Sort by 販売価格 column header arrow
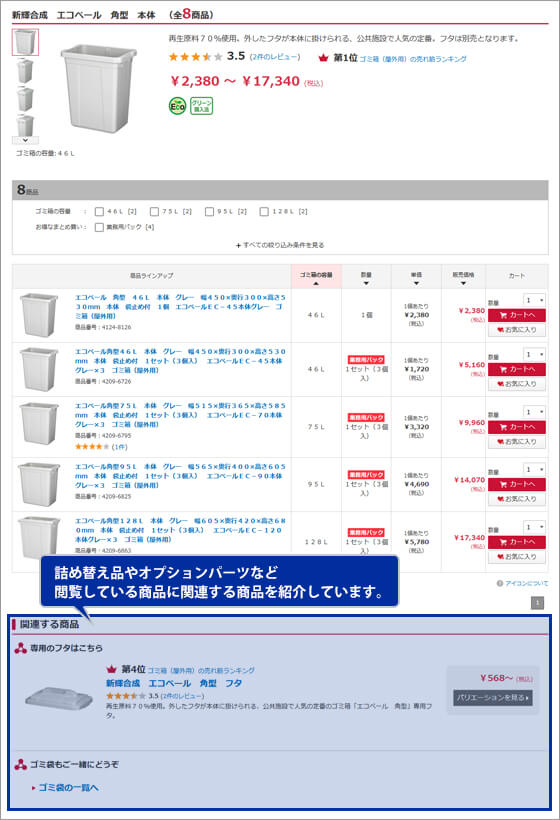 463,283
